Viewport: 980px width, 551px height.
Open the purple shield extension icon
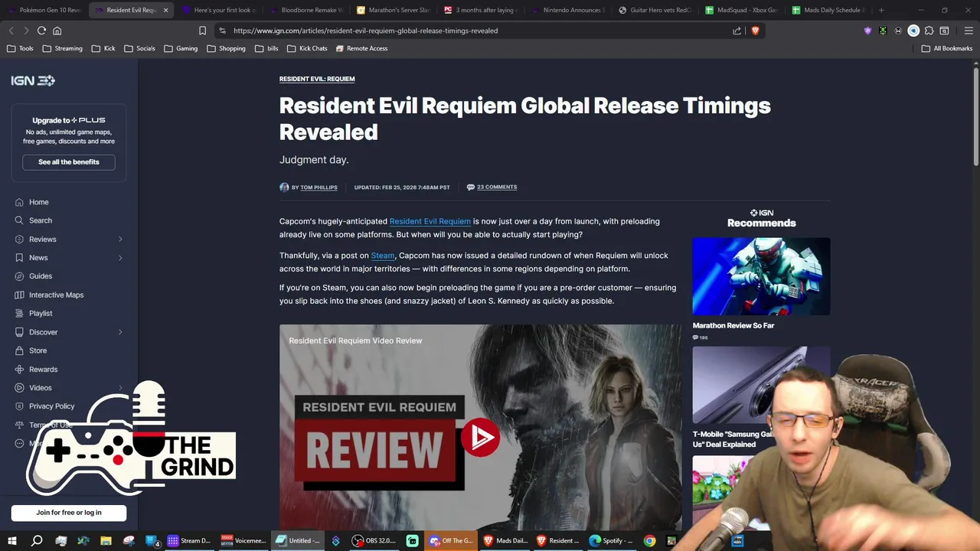tap(867, 31)
